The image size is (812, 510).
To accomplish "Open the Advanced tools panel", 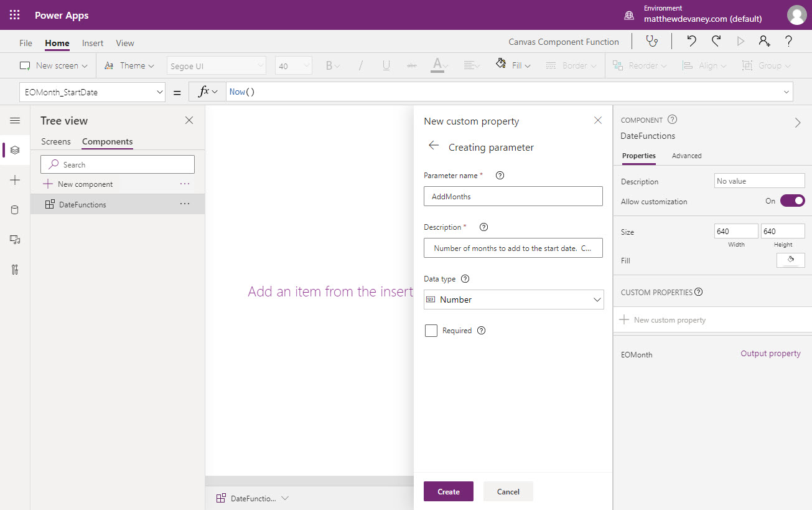I will tap(15, 270).
